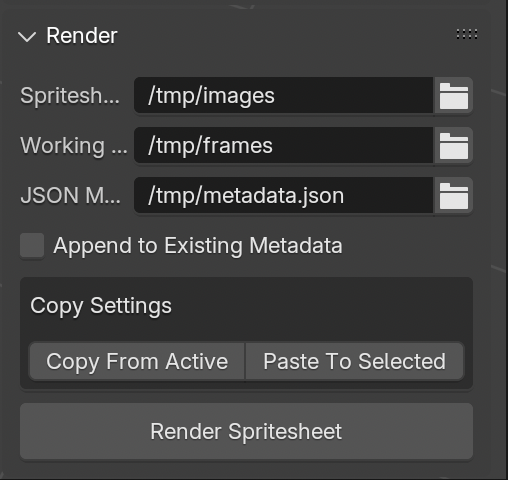
Task: Click empty header space between Render title and grip
Action: tap(287, 35)
